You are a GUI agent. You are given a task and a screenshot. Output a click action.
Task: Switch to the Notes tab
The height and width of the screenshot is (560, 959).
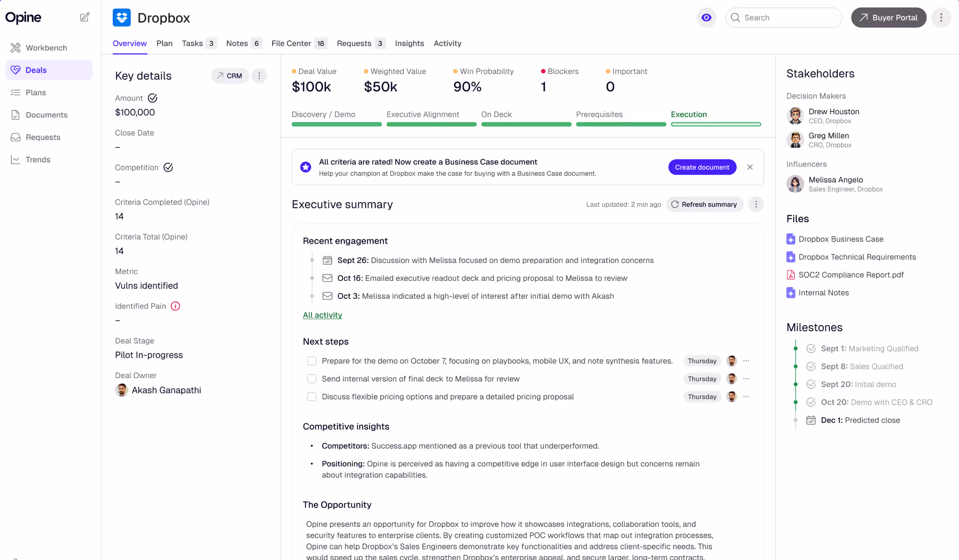(x=244, y=43)
